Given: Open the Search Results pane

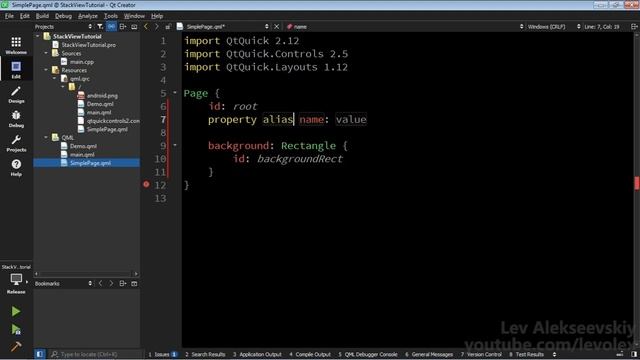Looking at the screenshot, I should click(205, 354).
